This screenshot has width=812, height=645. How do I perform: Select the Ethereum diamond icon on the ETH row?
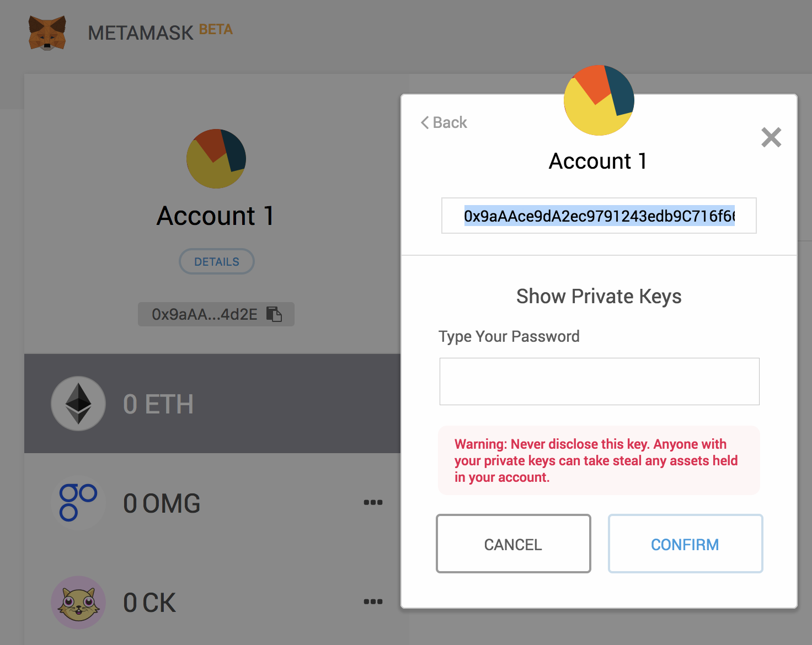point(78,403)
